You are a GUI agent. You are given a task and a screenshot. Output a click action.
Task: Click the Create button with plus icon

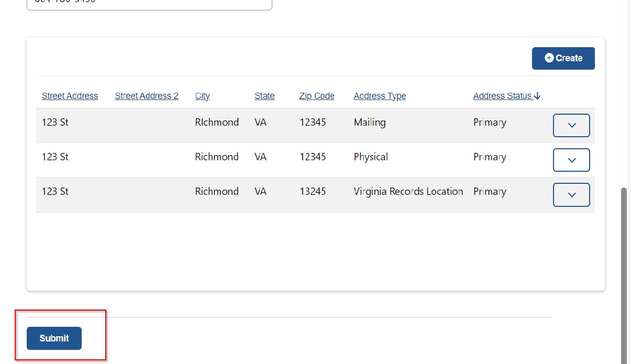click(x=563, y=58)
